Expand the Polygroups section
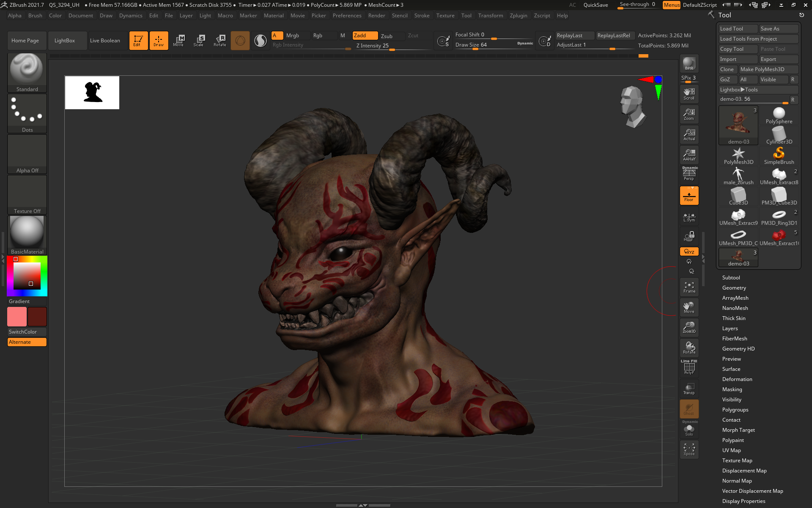 735,410
